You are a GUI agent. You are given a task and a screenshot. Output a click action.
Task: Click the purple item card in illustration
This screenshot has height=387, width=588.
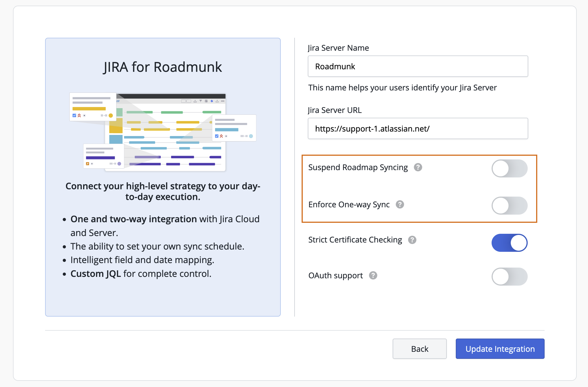[x=103, y=156]
